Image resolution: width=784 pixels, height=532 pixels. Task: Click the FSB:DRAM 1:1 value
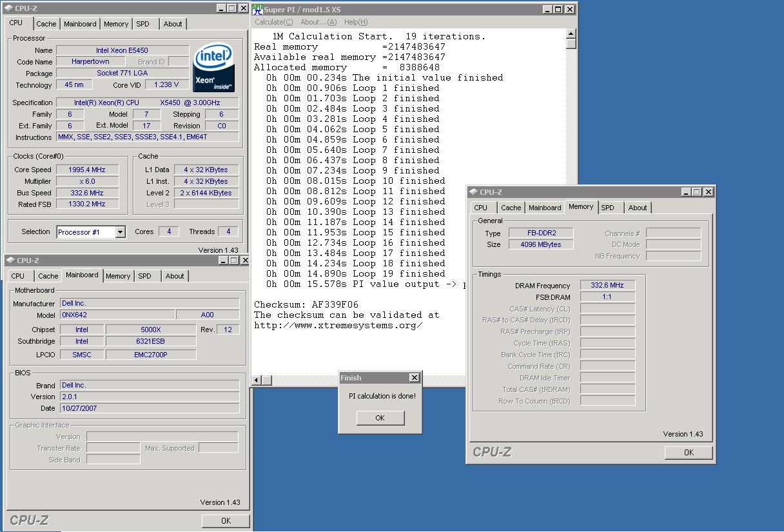point(607,297)
